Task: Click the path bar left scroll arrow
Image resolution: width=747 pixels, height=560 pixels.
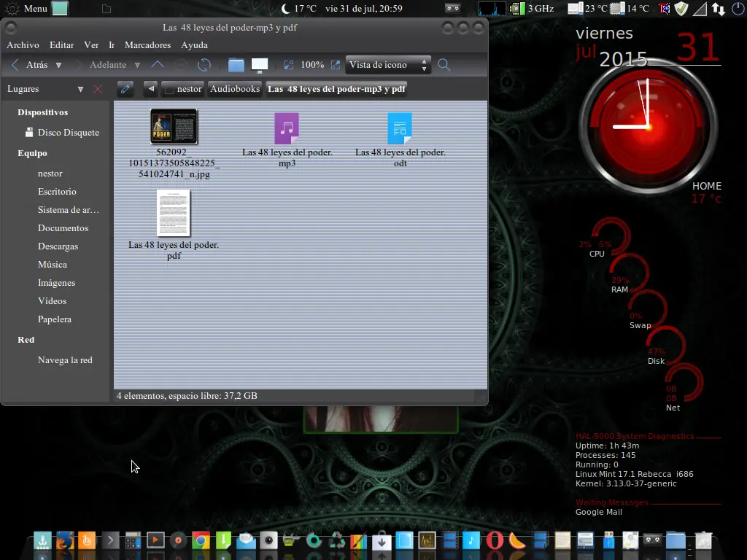Action: pyautogui.click(x=150, y=89)
